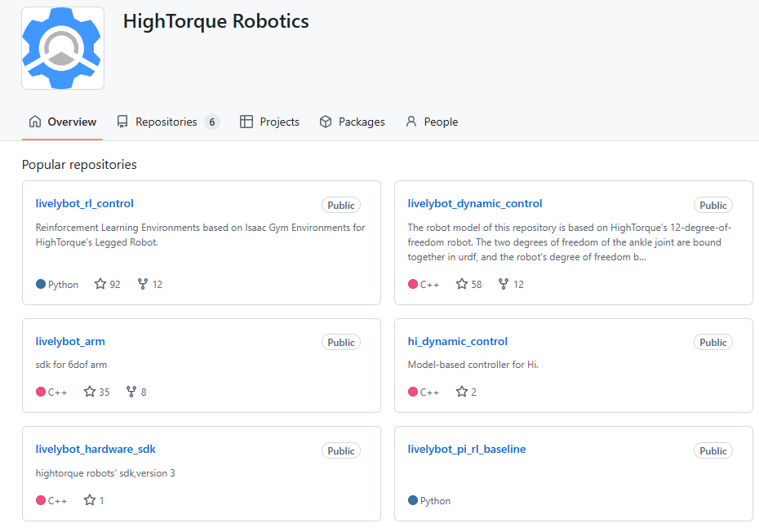Image resolution: width=759 pixels, height=532 pixels.
Task: View the People tab
Action: tap(432, 122)
